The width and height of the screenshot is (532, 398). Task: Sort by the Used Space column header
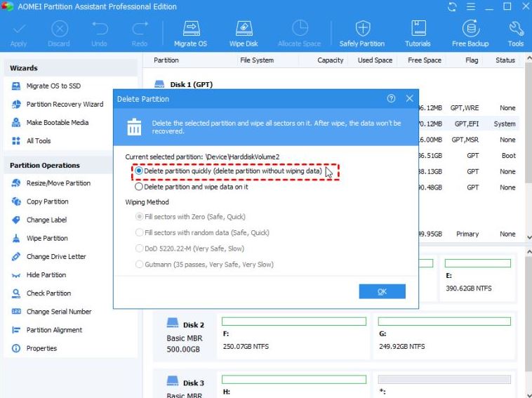pyautogui.click(x=375, y=60)
